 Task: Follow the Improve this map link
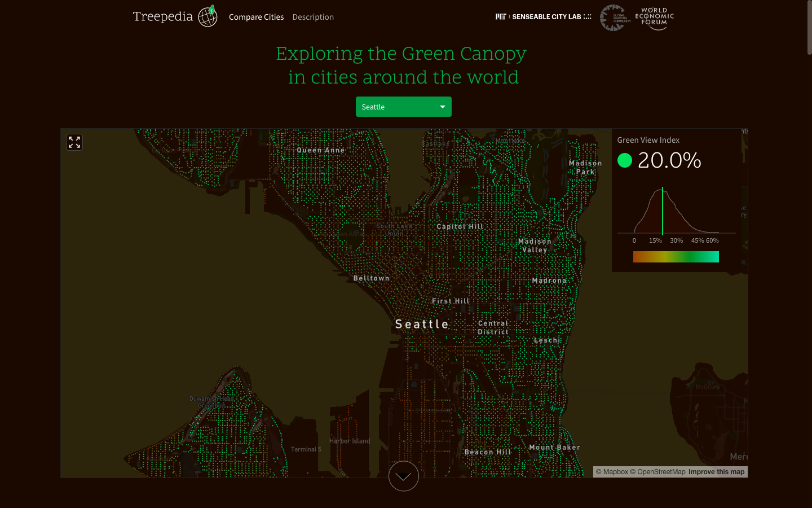[716, 471]
